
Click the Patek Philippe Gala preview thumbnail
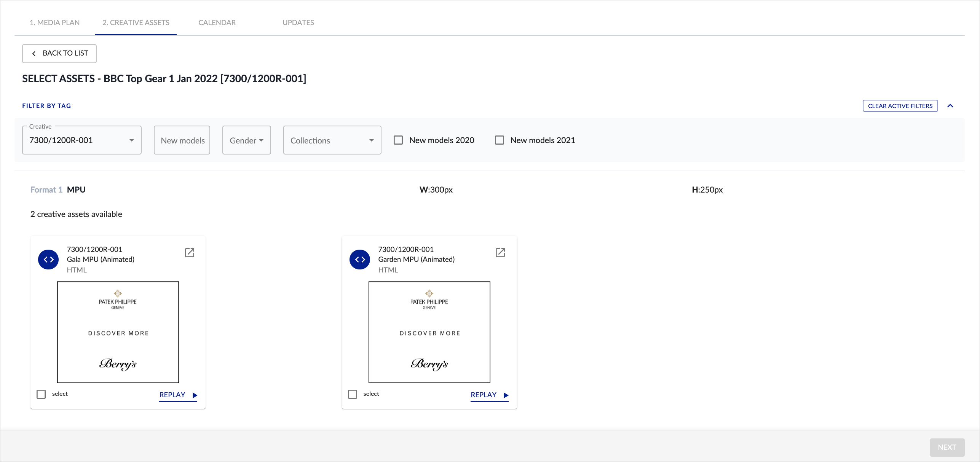[118, 332]
